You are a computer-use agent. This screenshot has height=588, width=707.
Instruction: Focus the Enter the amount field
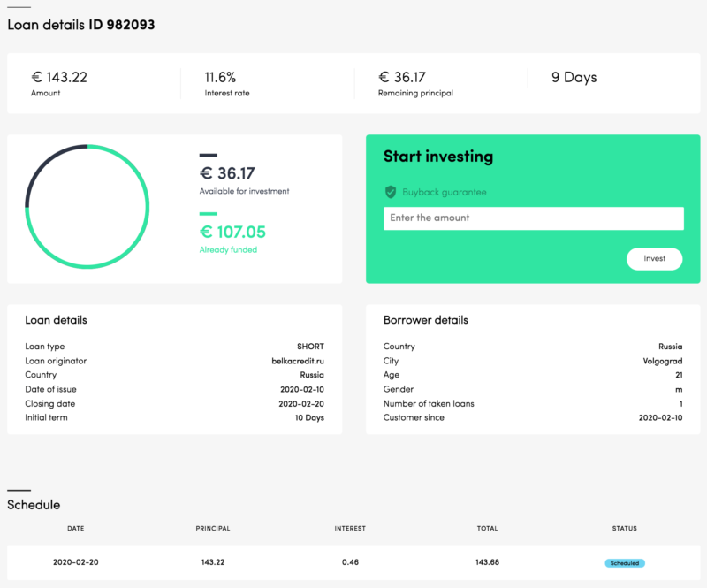534,218
